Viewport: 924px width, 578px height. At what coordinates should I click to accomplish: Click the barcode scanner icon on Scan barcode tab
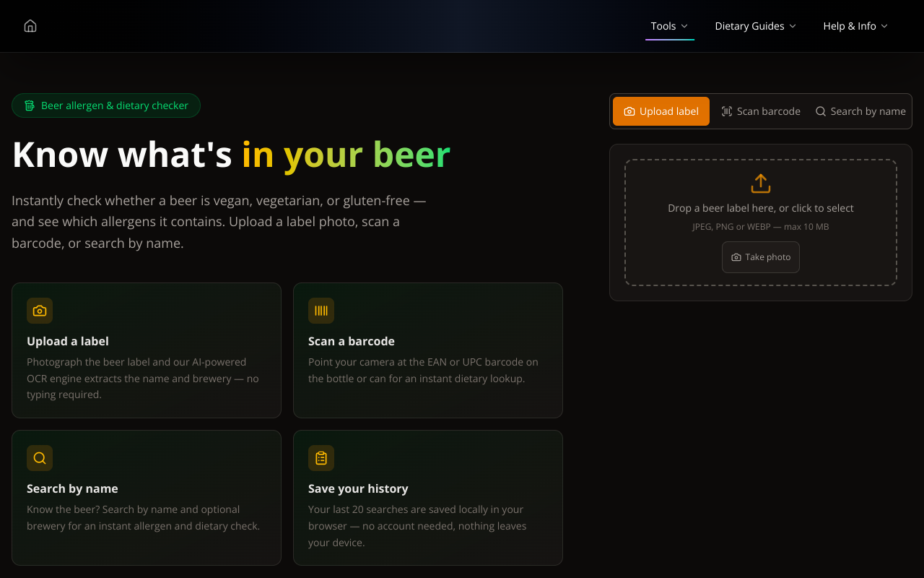[727, 111]
